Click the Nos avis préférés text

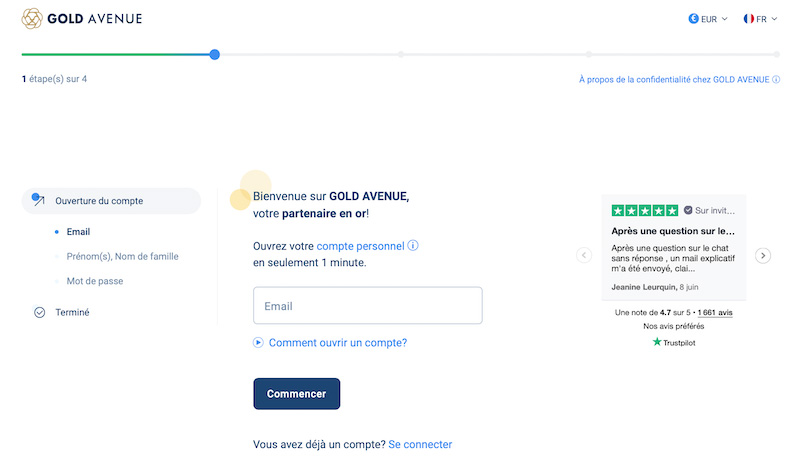point(673,326)
